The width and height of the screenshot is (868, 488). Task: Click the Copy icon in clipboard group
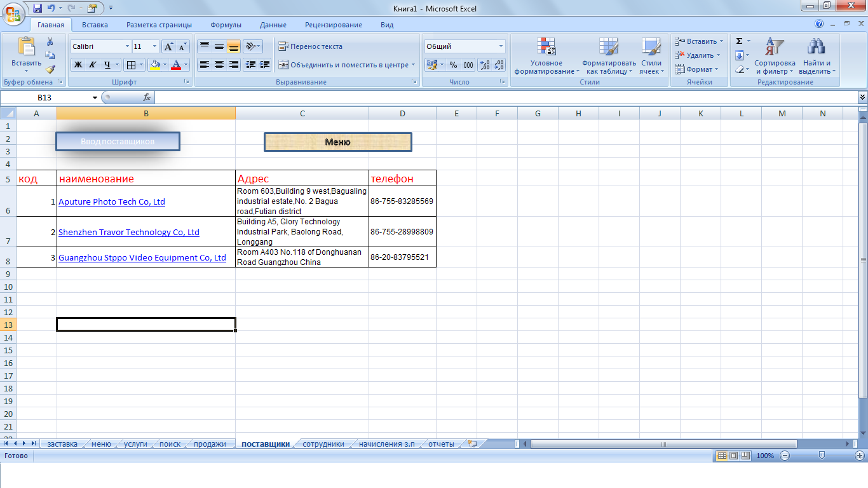point(50,55)
